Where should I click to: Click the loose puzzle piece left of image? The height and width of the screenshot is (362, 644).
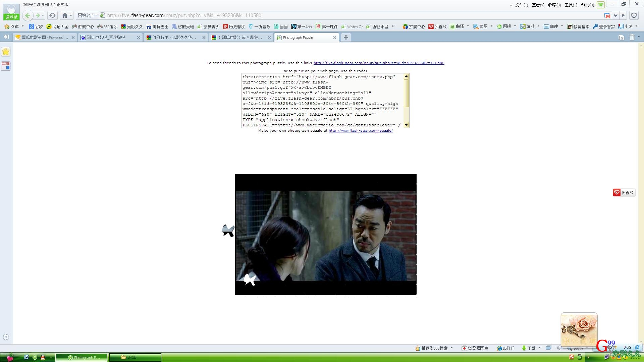click(x=228, y=231)
